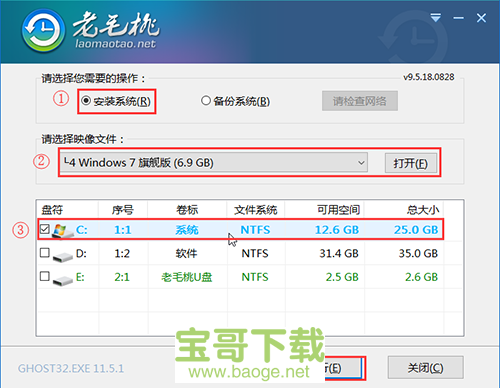Click the E: drive disk icon
This screenshot has width=500, height=388.
(x=63, y=280)
